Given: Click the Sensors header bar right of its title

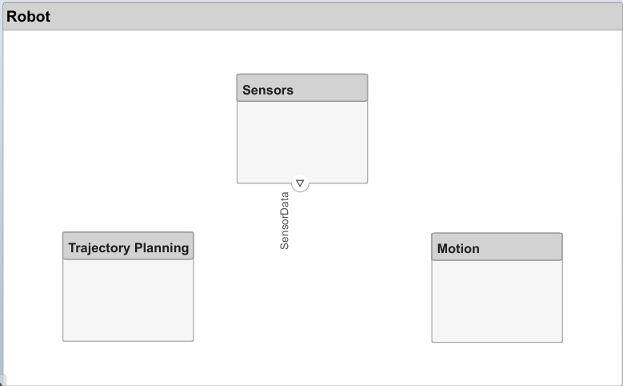Looking at the screenshot, I should [330, 88].
